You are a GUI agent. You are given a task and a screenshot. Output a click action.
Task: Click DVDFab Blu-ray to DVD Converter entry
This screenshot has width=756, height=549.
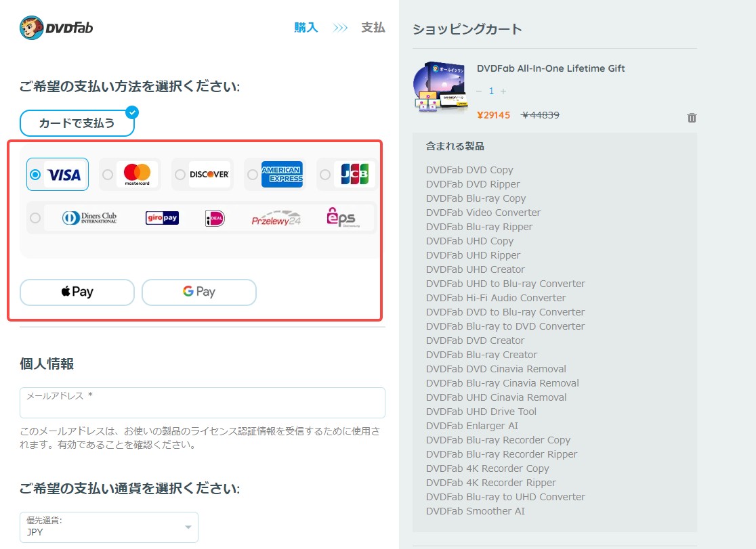click(505, 326)
